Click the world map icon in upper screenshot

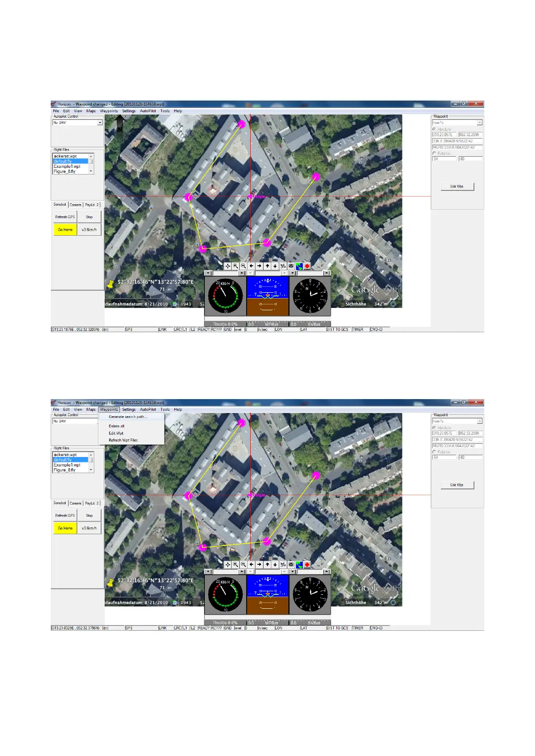[299, 266]
